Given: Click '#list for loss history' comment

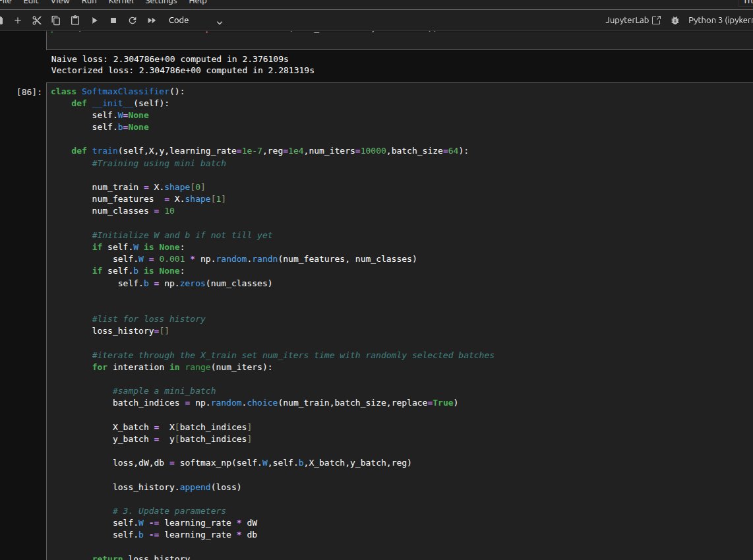Looking at the screenshot, I should click(x=148, y=319).
